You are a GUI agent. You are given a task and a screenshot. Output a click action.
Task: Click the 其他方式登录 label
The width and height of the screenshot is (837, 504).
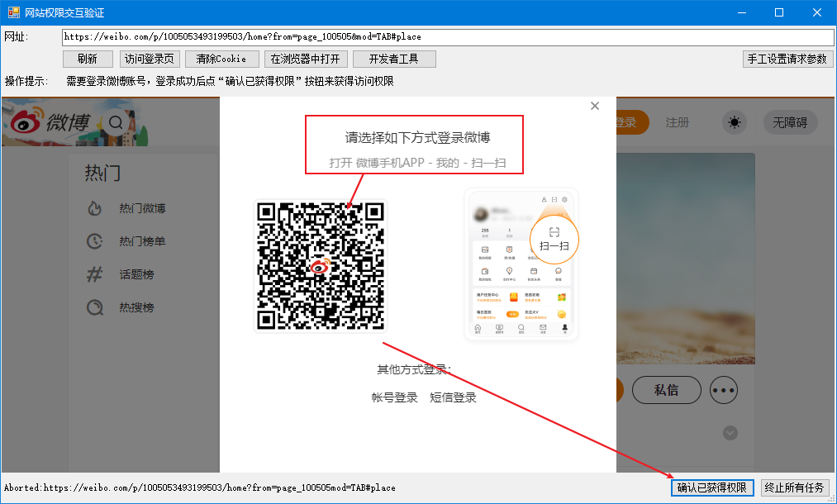pos(414,369)
